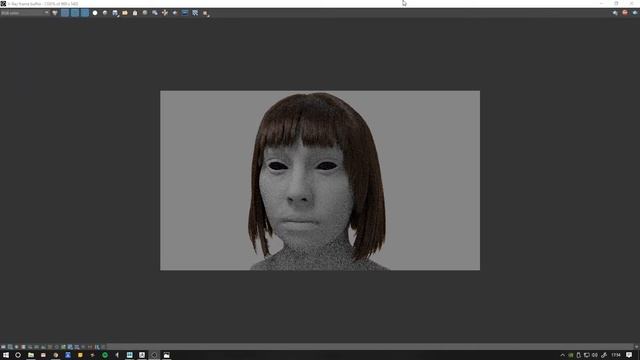Image resolution: width=640 pixels, height=360 pixels.
Task: Expand the hidden system tray icons chevron
Action: click(562, 355)
